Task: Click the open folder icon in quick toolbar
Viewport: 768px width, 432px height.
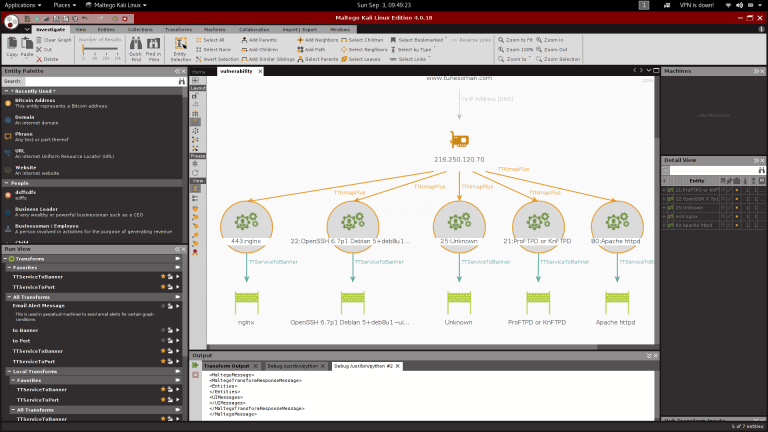Action: pos(46,19)
